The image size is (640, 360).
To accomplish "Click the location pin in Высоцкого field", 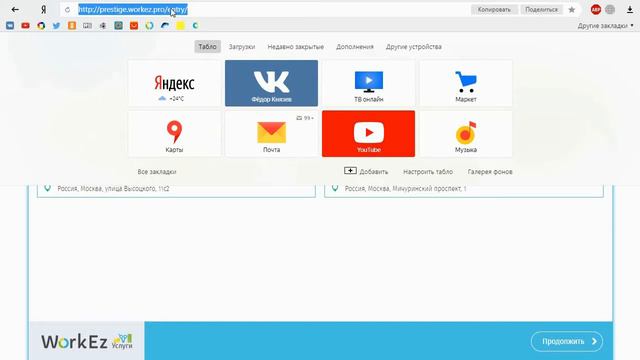I will point(47,188).
